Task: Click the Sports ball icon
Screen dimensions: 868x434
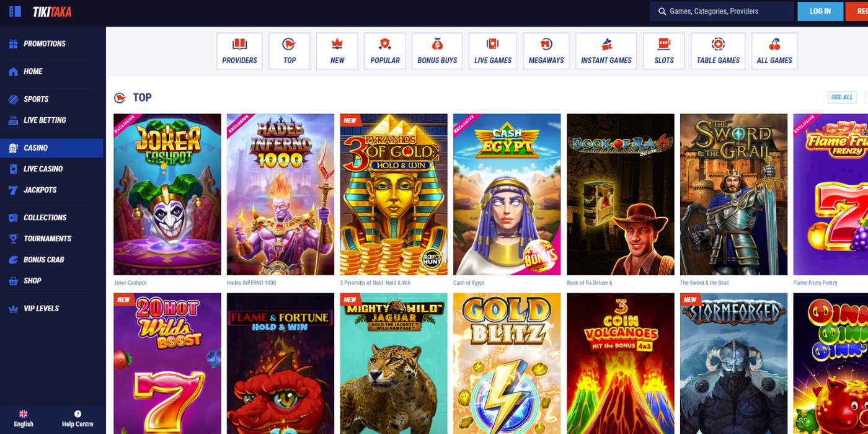Action: [13, 99]
